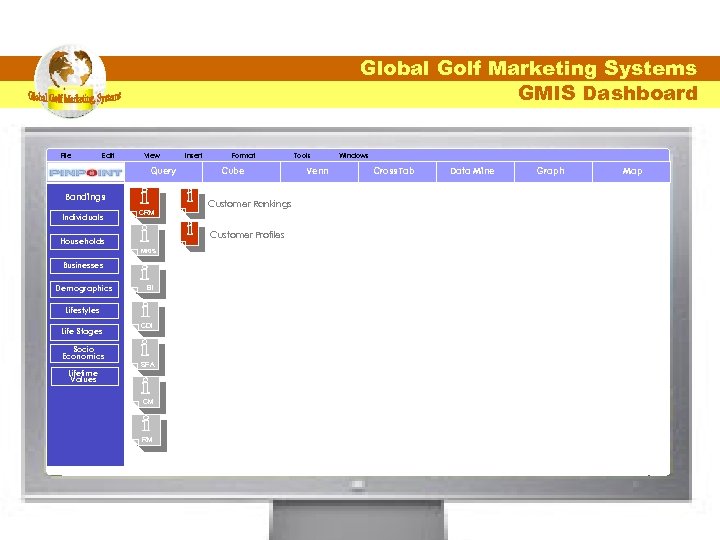Switch to the CrossTab tab
Screen dimensions: 720x540
point(398,171)
